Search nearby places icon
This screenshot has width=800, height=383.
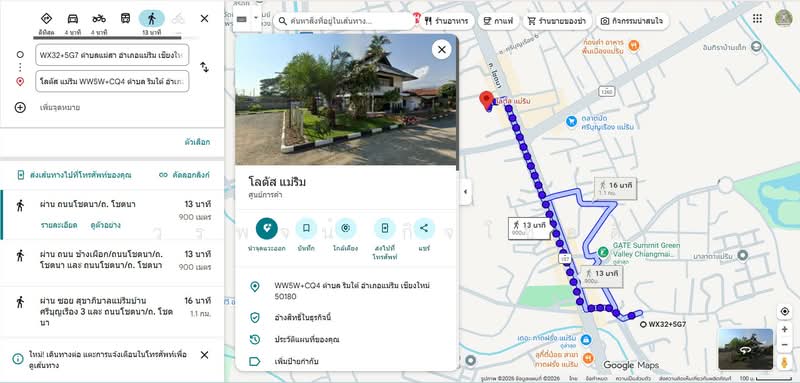pyautogui.click(x=345, y=228)
